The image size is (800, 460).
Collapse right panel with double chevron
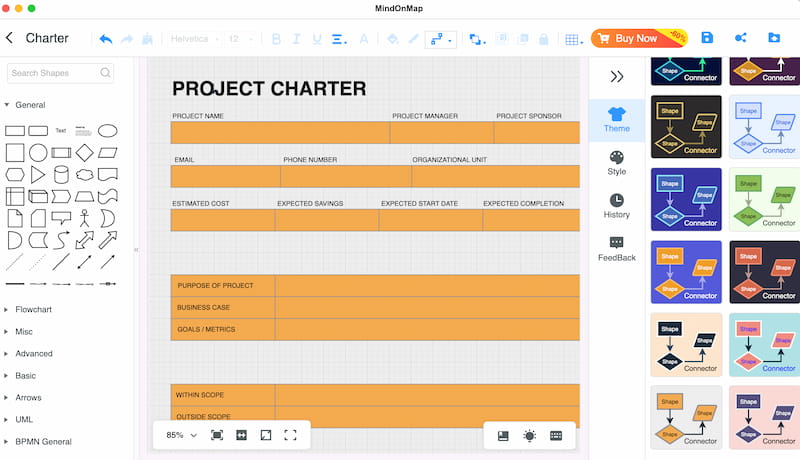tap(617, 76)
